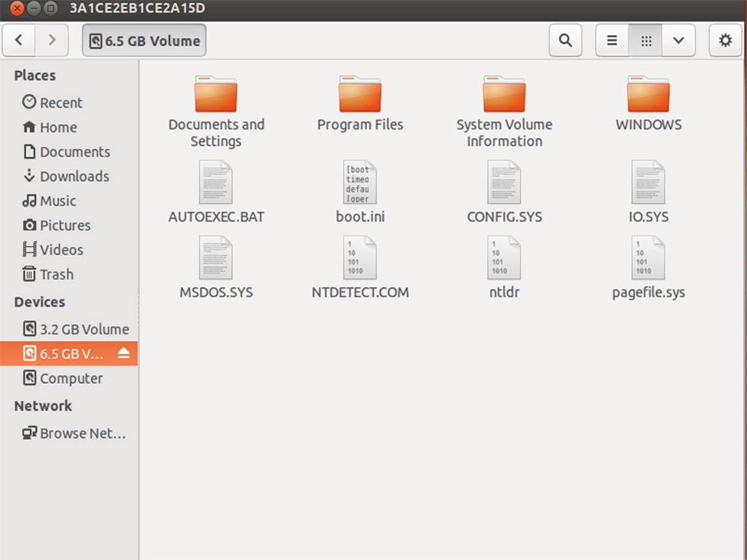The height and width of the screenshot is (560, 747).
Task: Click the Program Files folder name label
Action: [360, 124]
